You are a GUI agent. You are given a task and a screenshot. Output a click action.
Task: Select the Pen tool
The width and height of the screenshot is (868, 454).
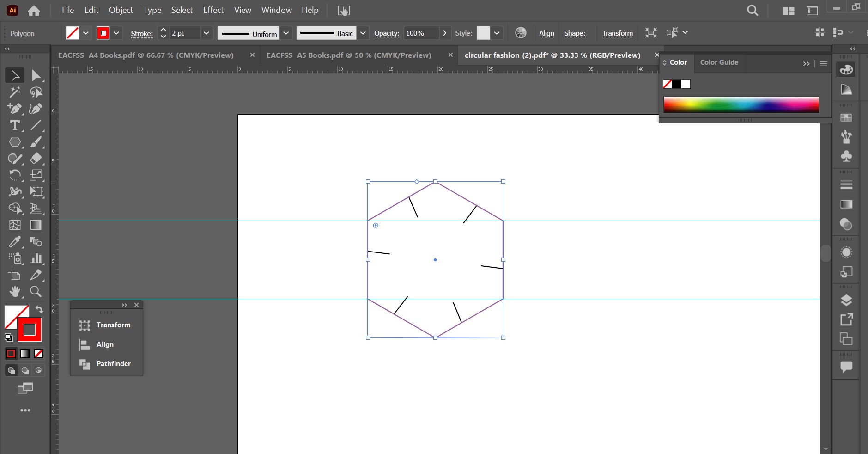(15, 109)
